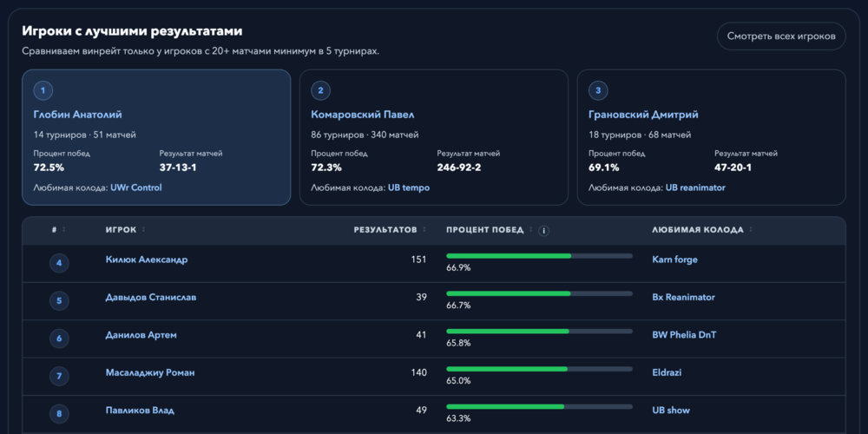Sort the ИГРОК column with its arrows
Image resolution: width=868 pixels, height=434 pixels.
[x=144, y=230]
